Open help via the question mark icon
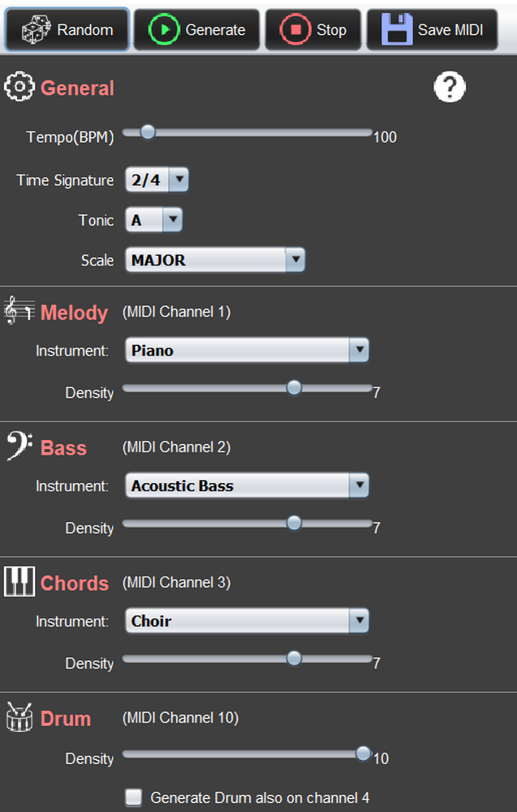Viewport: 517px width, 812px height. pyautogui.click(x=450, y=87)
